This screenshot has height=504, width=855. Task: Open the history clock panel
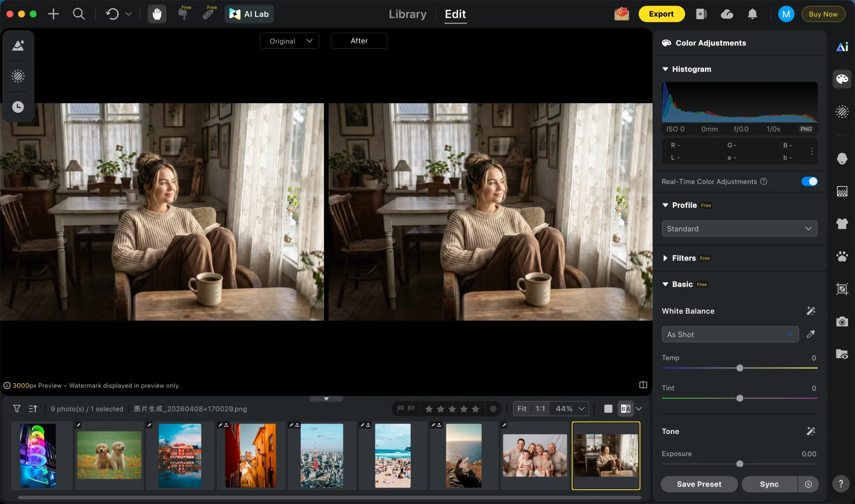(x=18, y=107)
